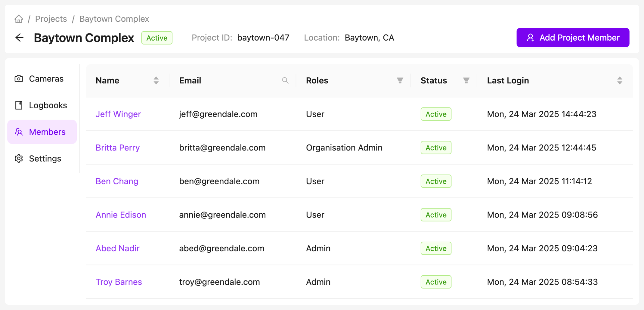
Task: Open Britta Perry's member profile
Action: coord(117,147)
